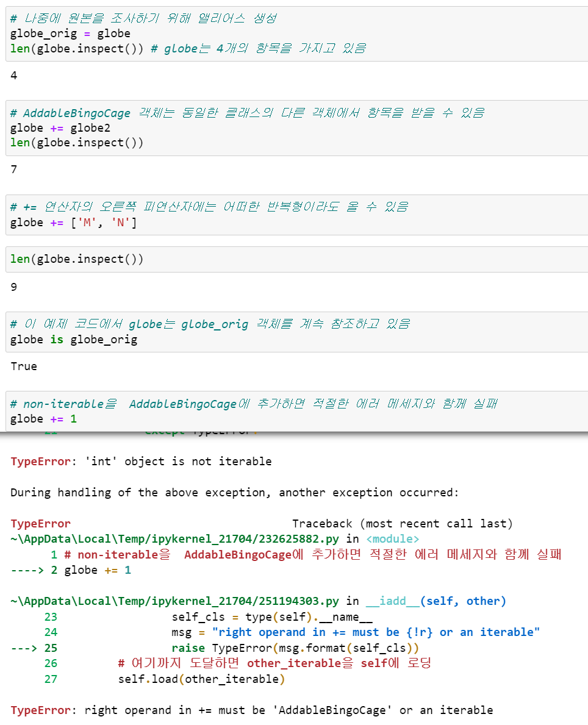The height and width of the screenshot is (725, 588).
Task: Click traceback line 25 'raise TypeError'
Action: click(x=215, y=648)
